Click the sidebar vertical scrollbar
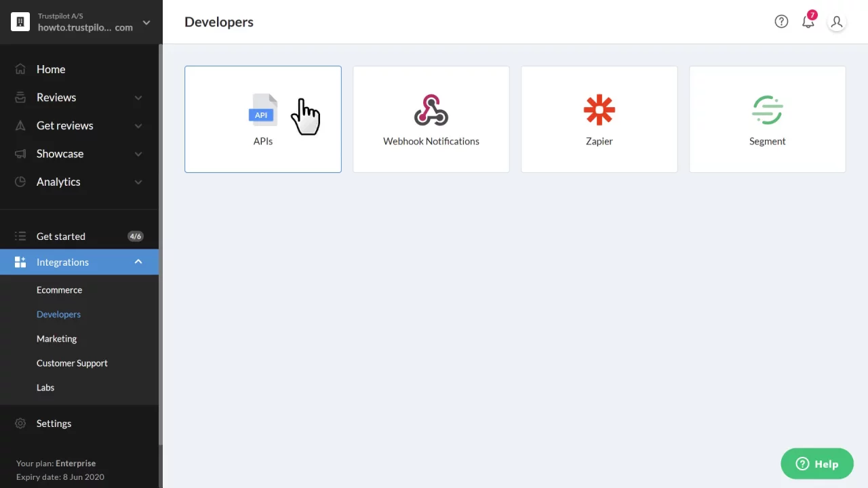The image size is (868, 488). tap(161, 244)
